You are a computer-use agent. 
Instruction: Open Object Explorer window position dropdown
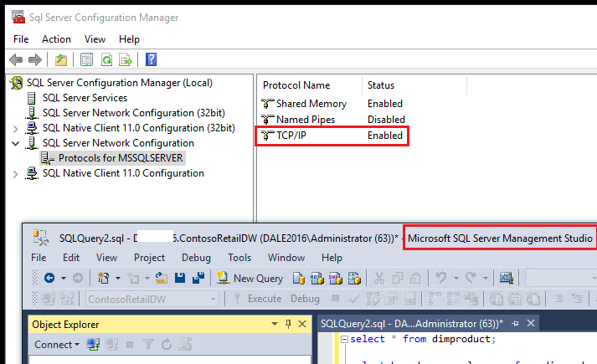pos(275,324)
